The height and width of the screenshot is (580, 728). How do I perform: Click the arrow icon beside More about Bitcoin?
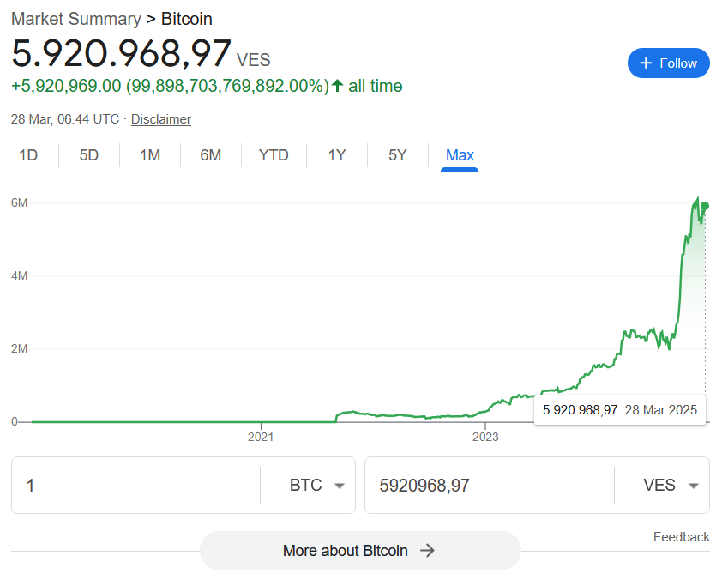[427, 551]
